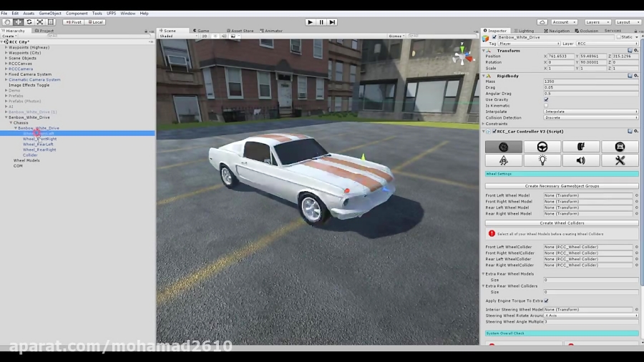
Task: Select the Scale tool in toolbar
Action: pos(40,22)
